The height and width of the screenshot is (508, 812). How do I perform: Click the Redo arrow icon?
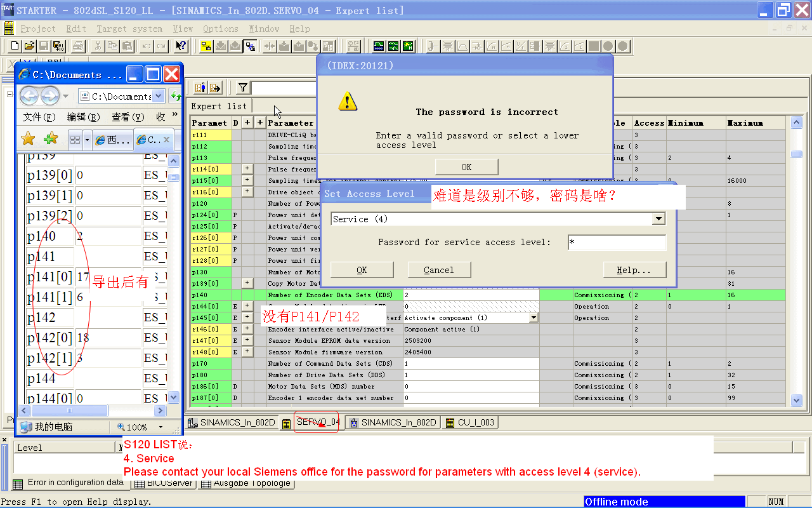[x=161, y=46]
